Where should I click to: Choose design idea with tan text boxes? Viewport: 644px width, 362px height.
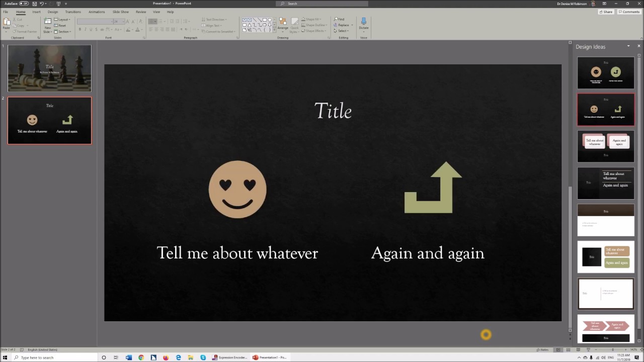606,257
